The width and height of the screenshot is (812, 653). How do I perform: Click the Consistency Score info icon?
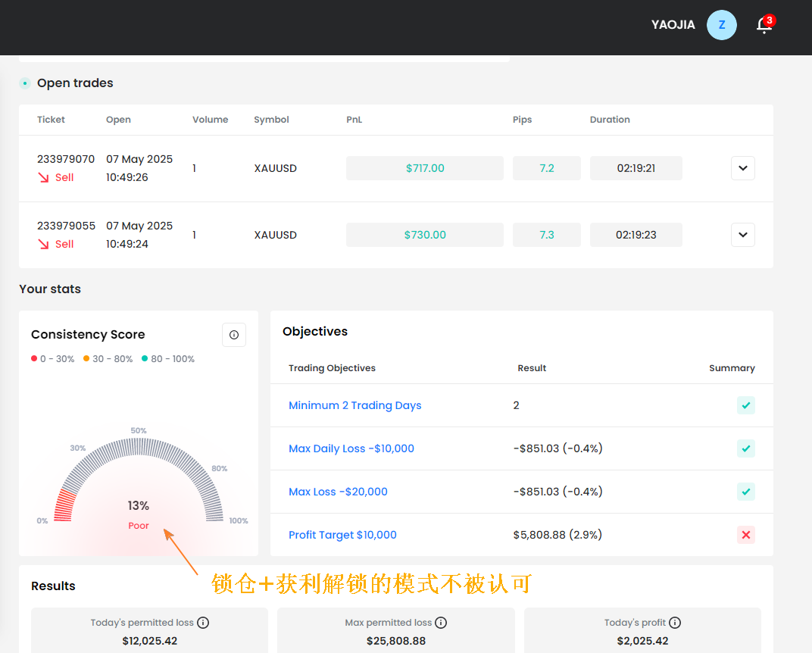pos(233,335)
